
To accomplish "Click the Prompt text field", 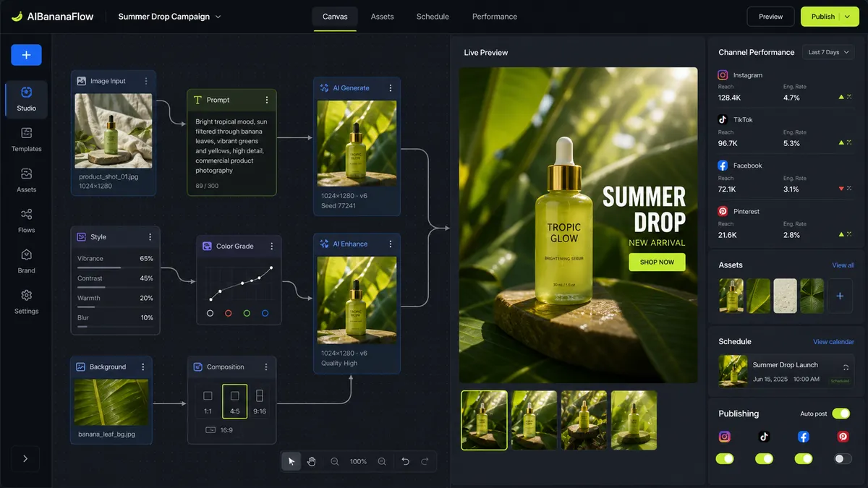I will 231,146.
